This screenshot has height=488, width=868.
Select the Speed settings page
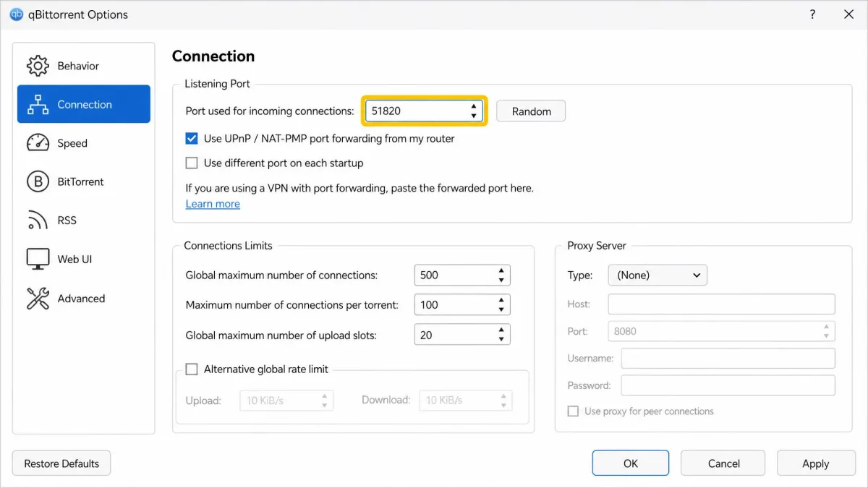(x=84, y=143)
